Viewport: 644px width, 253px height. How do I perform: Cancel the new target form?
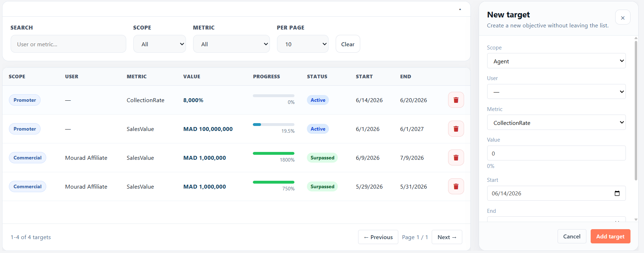click(572, 236)
